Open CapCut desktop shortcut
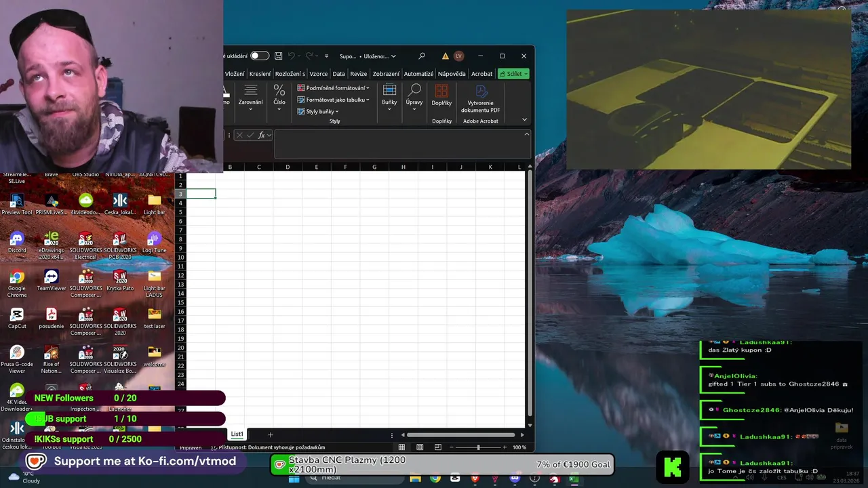Screen dimensions: 868x488 (x=17, y=319)
